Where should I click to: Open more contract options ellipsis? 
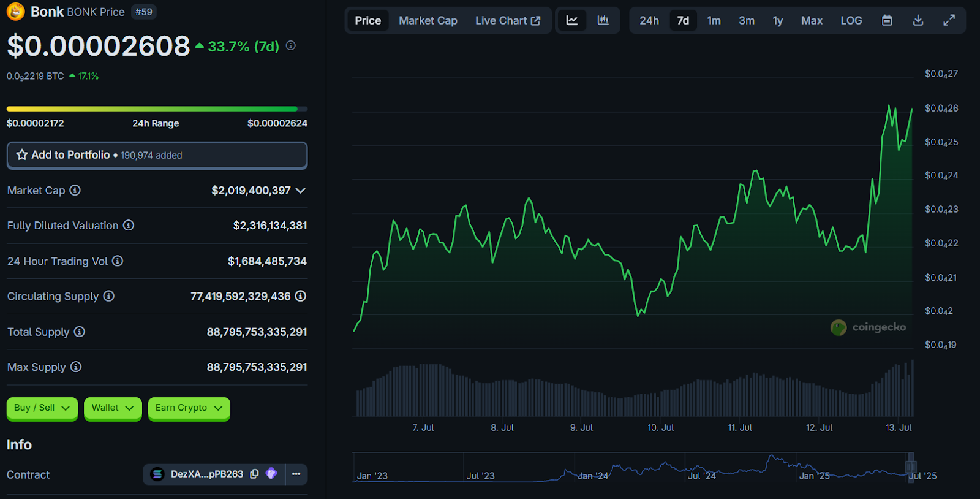(x=296, y=474)
